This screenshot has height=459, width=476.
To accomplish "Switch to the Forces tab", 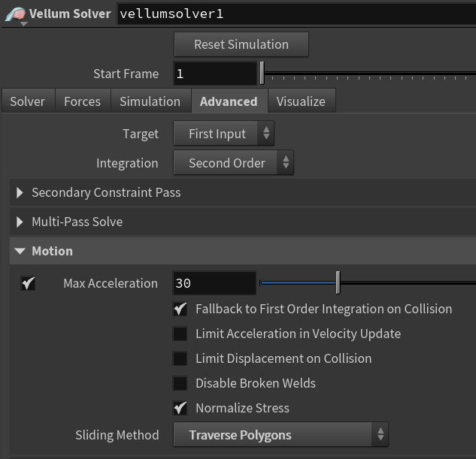I will point(82,101).
